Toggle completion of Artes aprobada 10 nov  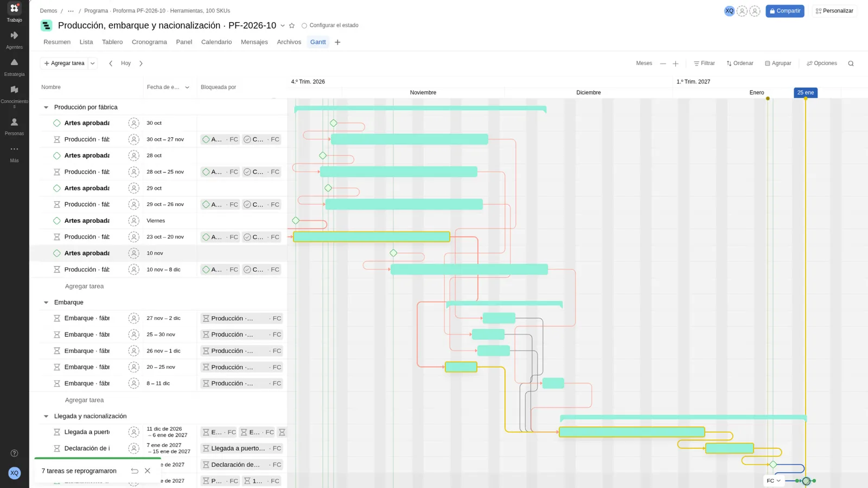(x=57, y=253)
